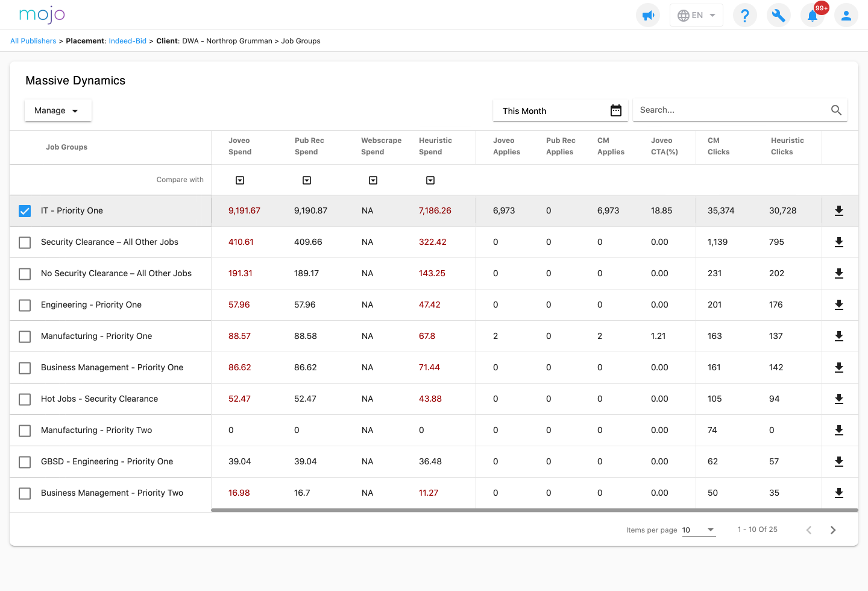Go to next page of results
Image resolution: width=868 pixels, height=591 pixels.
[832, 530]
